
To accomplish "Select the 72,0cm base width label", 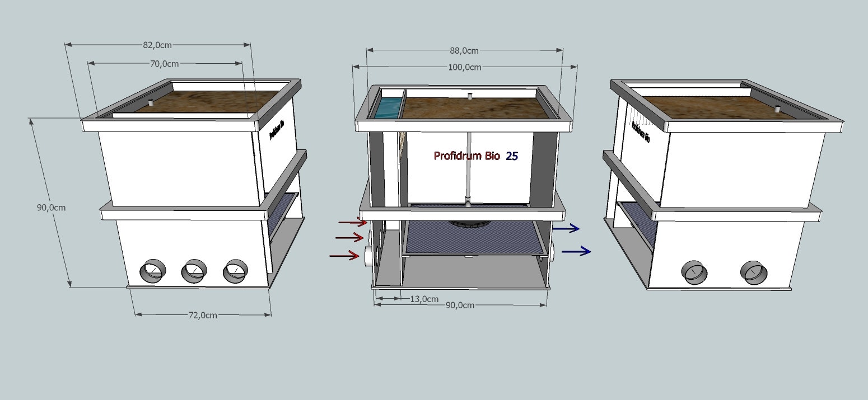I will [x=203, y=315].
